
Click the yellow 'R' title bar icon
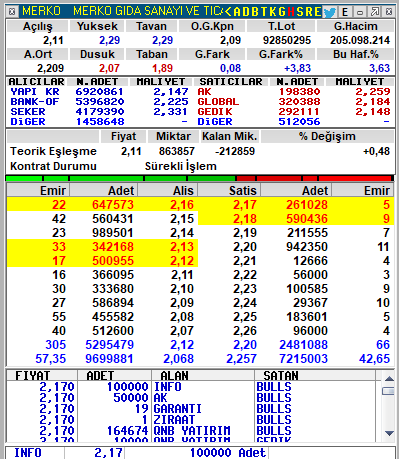[x=309, y=12]
